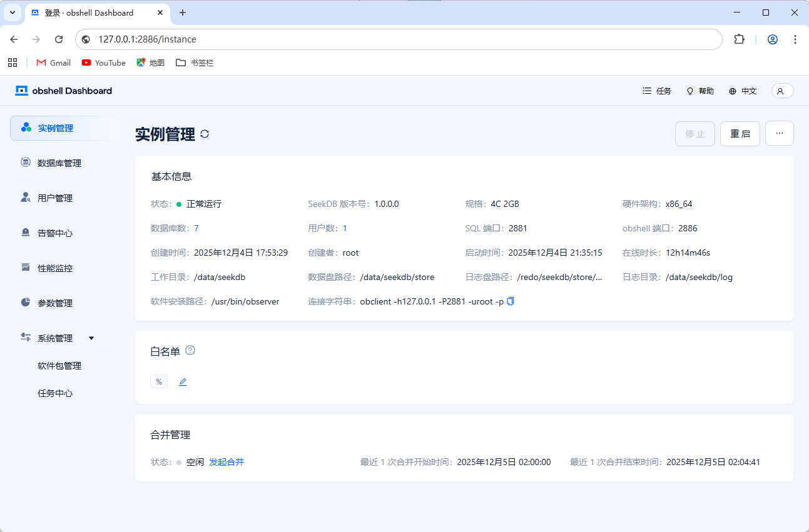Open the more actions ellipsis menu

coord(779,133)
